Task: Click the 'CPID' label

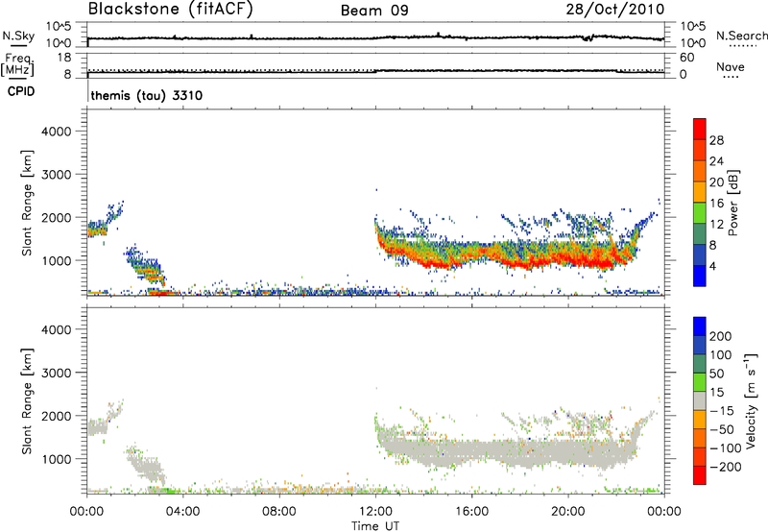Action: (21, 91)
